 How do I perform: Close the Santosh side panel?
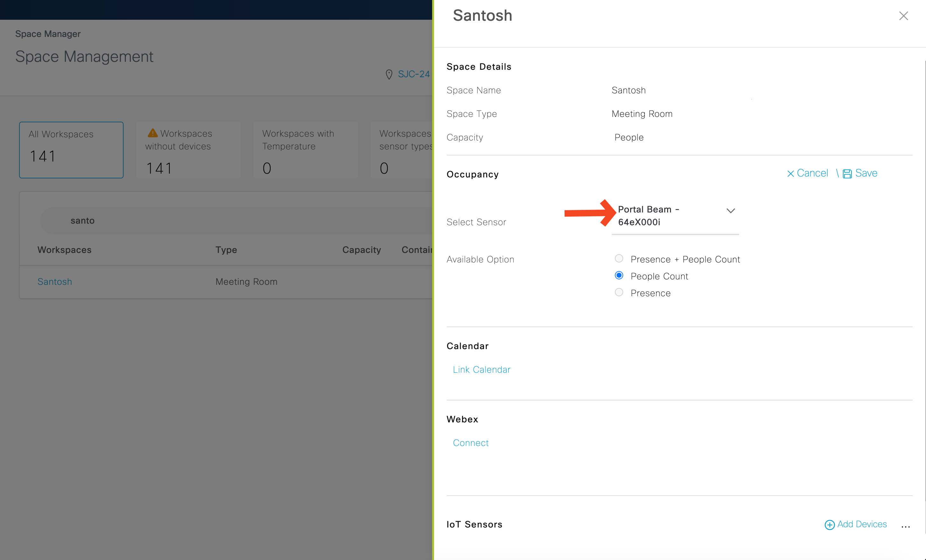click(x=903, y=16)
